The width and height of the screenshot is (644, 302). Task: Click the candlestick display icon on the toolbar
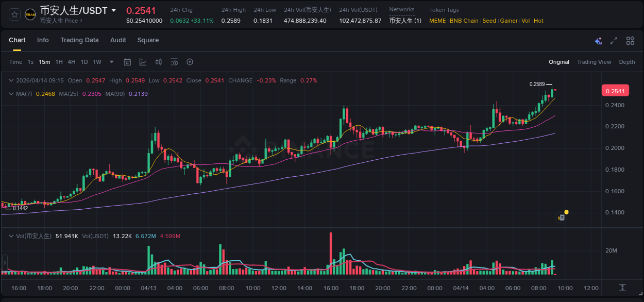159,62
